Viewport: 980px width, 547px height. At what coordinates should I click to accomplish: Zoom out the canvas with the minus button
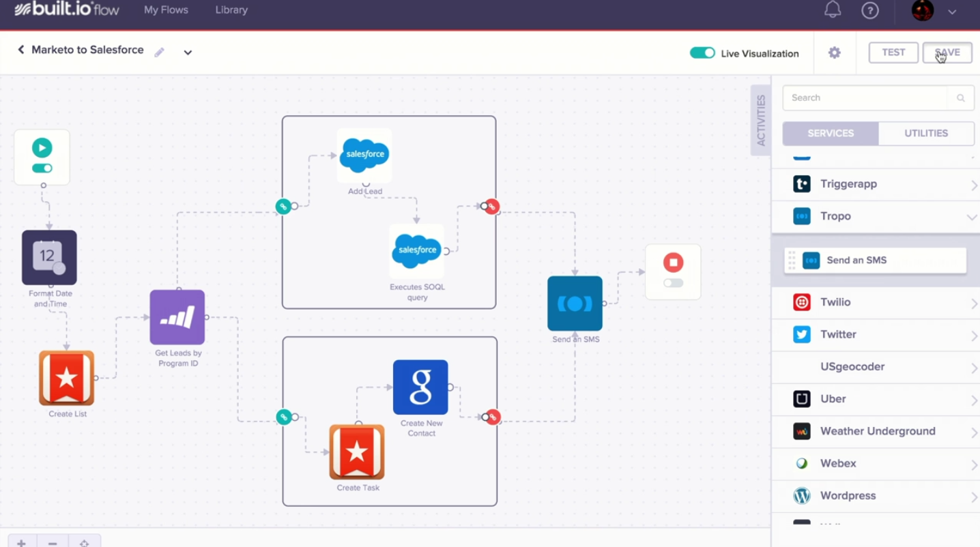(53, 543)
